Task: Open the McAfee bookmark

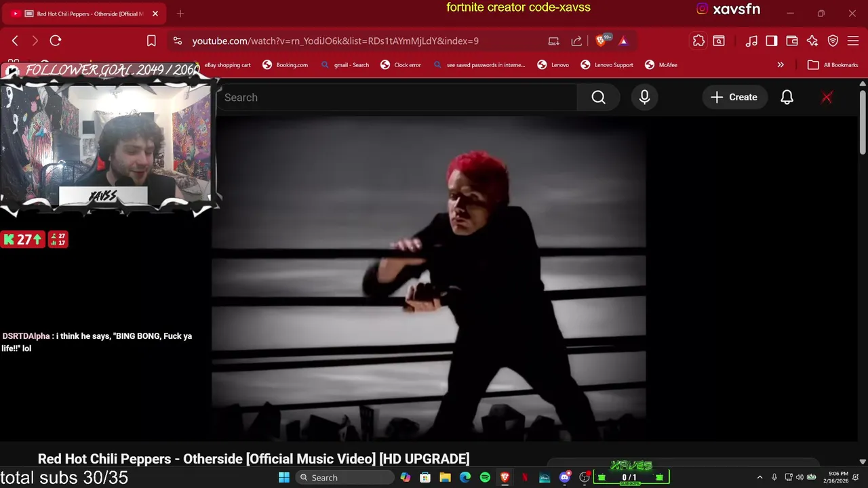Action: [x=661, y=65]
